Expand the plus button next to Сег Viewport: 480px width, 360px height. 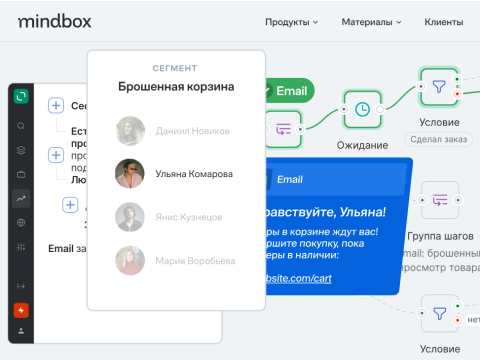[x=56, y=106]
